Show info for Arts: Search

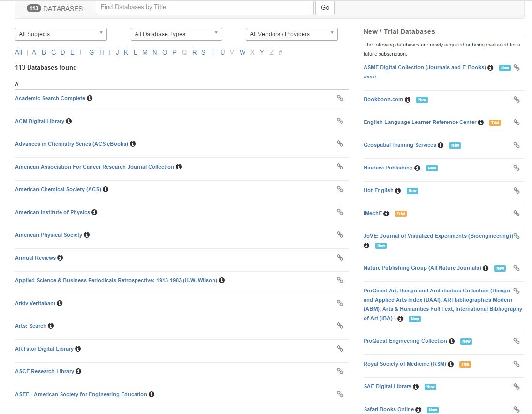(51, 325)
